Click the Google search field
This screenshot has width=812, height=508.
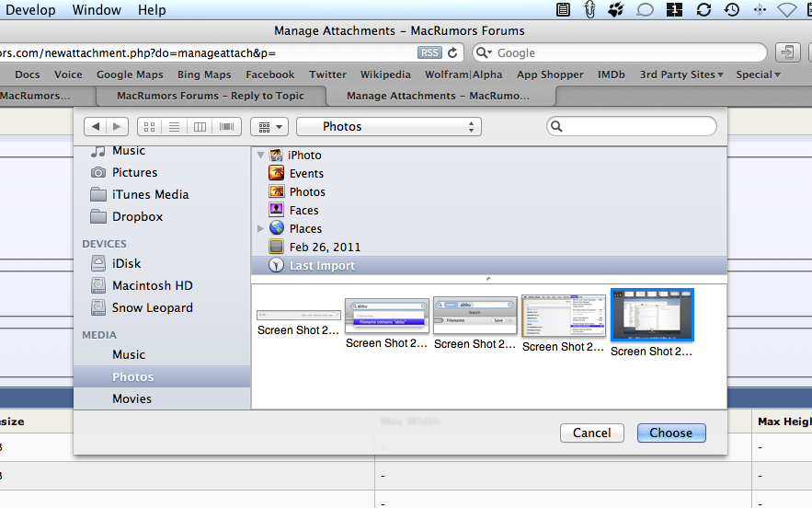point(620,52)
